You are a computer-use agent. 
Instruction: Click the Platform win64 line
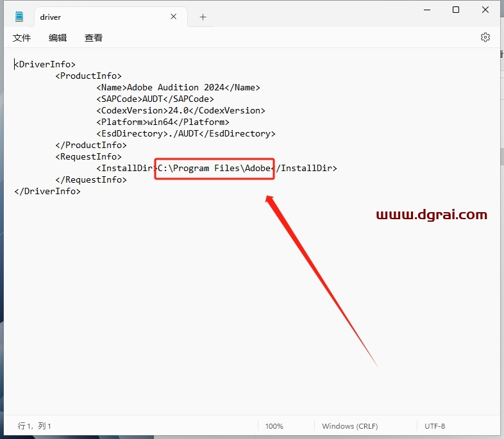tap(163, 122)
